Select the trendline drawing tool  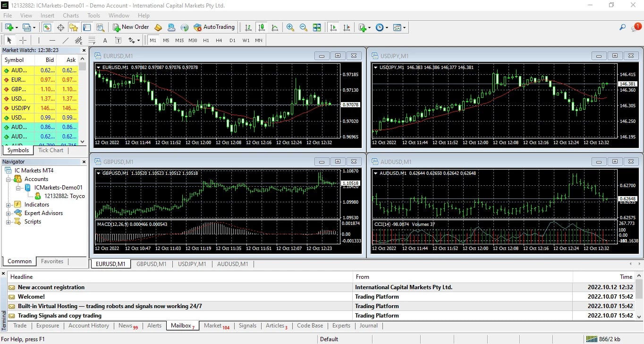(x=66, y=41)
